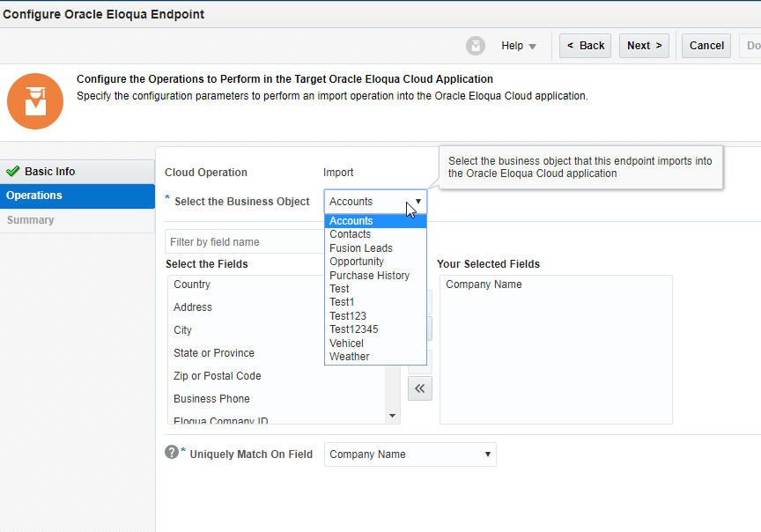Click the down scroll arrow in the fields list

[x=393, y=416]
